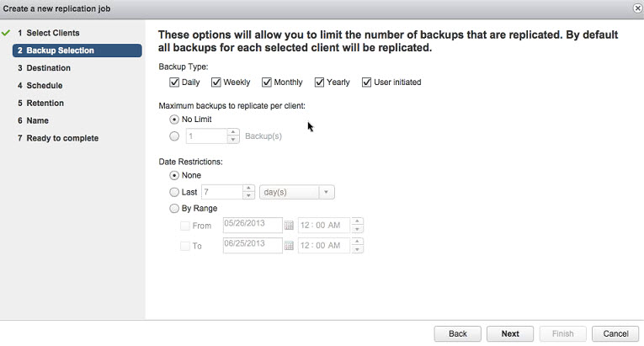The width and height of the screenshot is (644, 346).
Task: Click the Next button
Action: (510, 333)
